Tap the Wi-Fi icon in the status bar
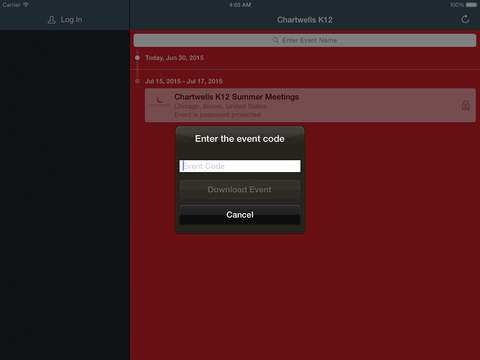Image resolution: width=480 pixels, height=360 pixels. [x=26, y=5]
